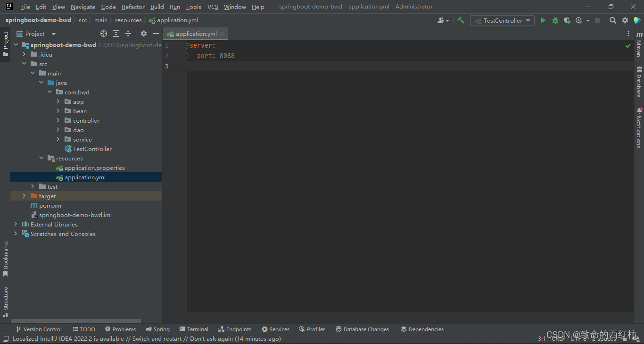Start debugging with the bug icon
Image resolution: width=644 pixels, height=344 pixels.
coord(555,20)
